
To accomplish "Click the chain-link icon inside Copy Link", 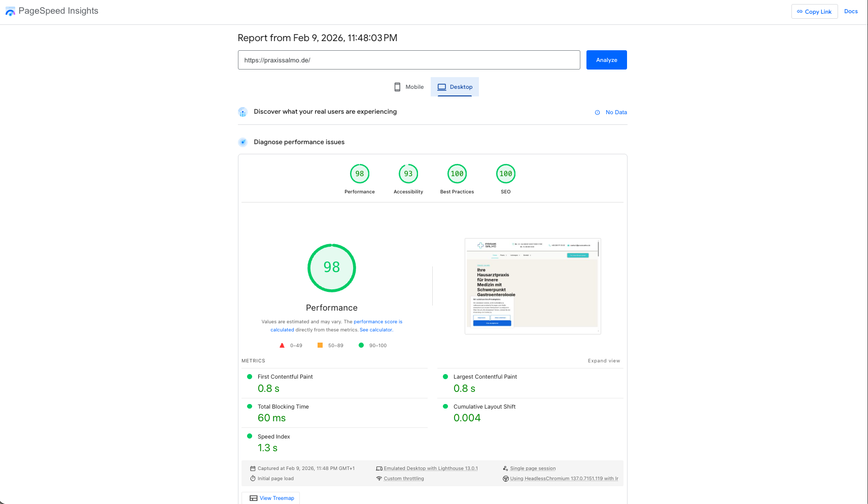I will click(799, 11).
